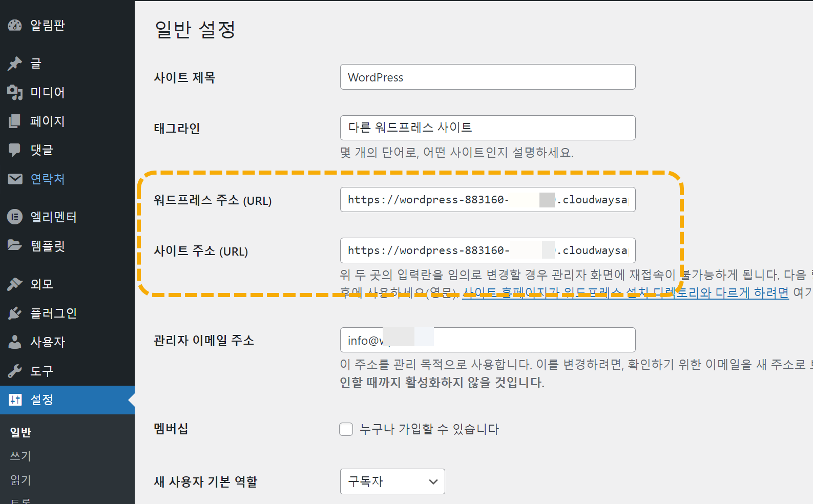Click the Contact envelope icon
Image resolution: width=813 pixels, height=504 pixels.
pyautogui.click(x=15, y=179)
